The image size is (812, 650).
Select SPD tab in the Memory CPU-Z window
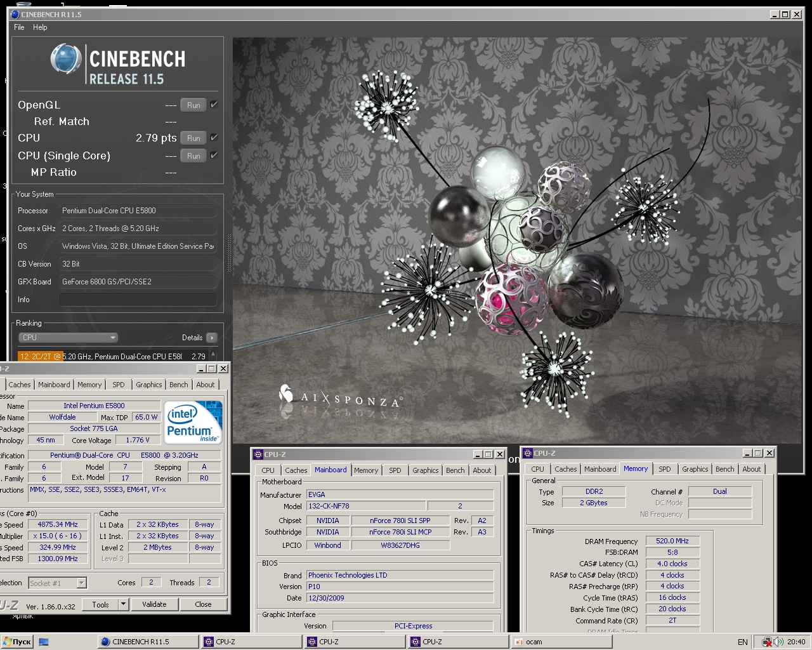coord(664,469)
